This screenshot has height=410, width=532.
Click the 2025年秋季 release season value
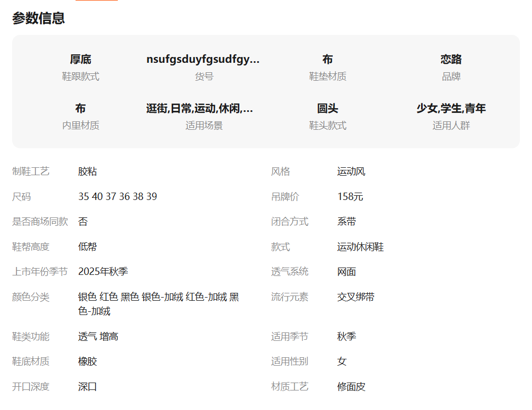pos(103,271)
